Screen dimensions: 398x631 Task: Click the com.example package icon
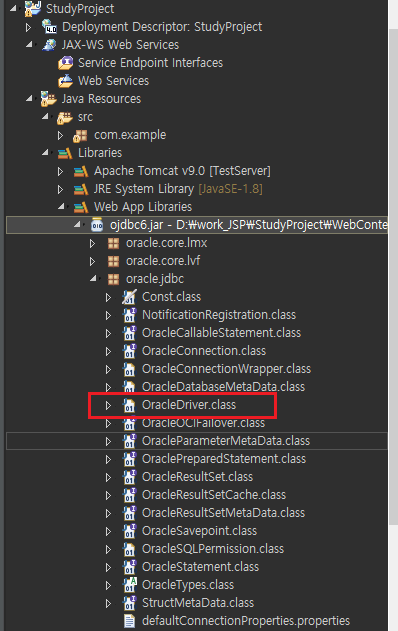point(80,135)
